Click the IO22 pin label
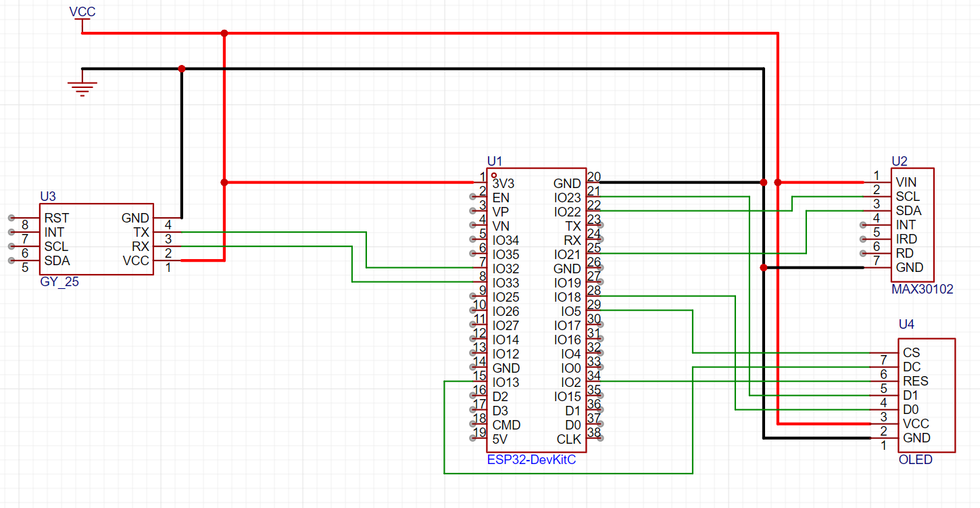Viewport: 980px width, 508px height. pos(568,212)
